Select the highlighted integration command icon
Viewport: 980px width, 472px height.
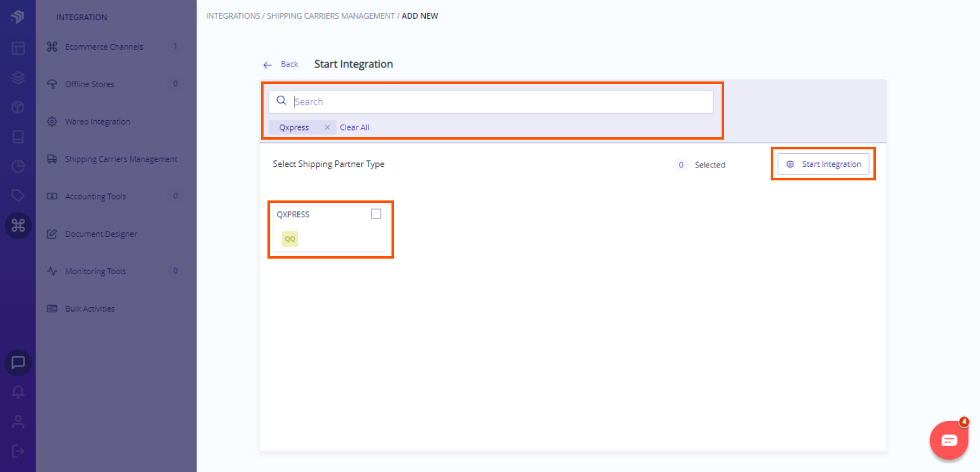18,225
